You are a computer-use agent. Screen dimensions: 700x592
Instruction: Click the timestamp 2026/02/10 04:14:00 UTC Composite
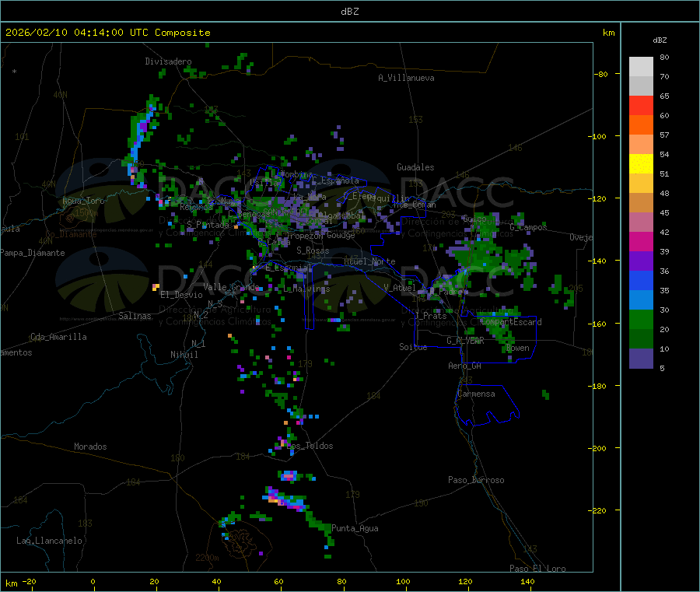[x=107, y=33]
